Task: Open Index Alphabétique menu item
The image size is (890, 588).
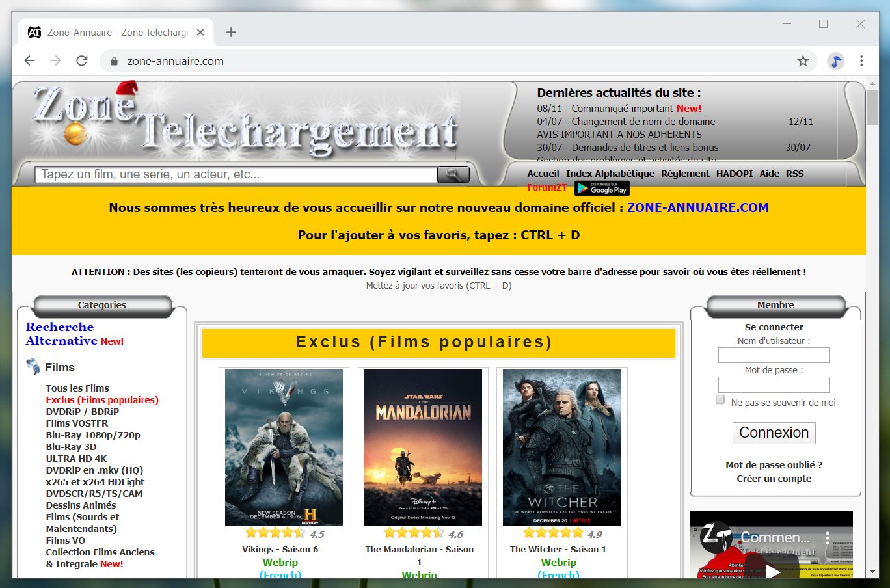Action: point(610,174)
